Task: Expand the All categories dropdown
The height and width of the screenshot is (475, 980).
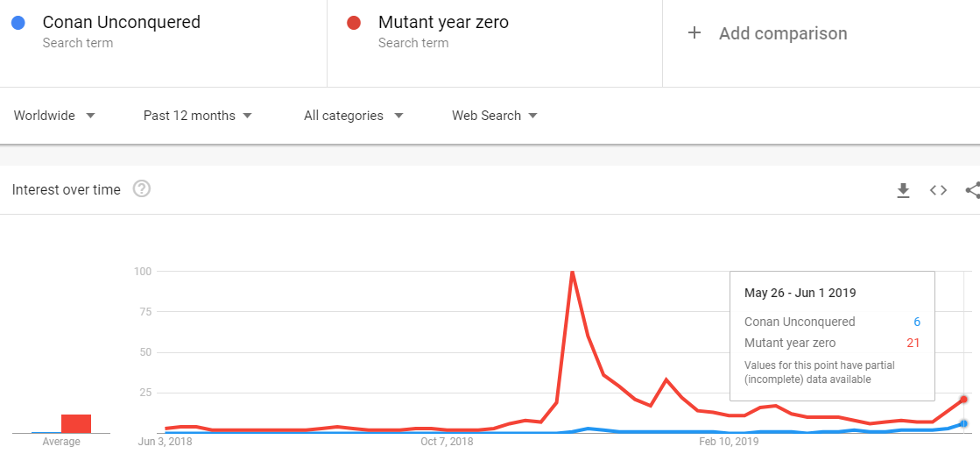Action: click(354, 116)
